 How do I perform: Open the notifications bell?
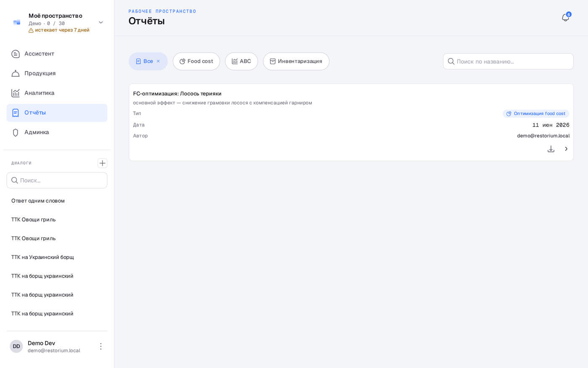(x=565, y=18)
